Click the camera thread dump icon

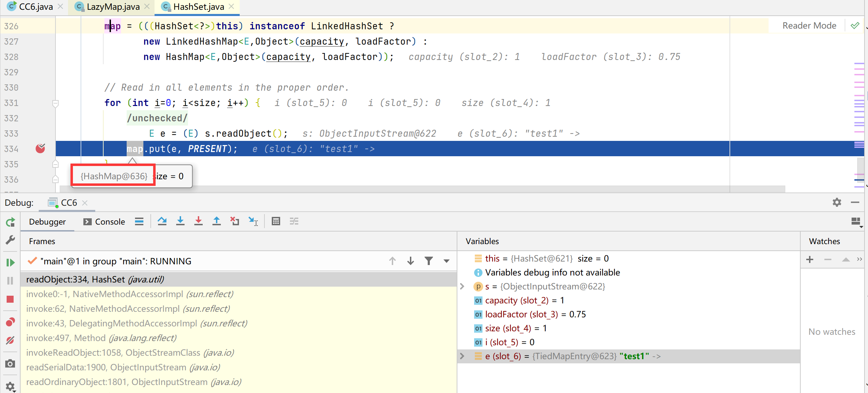[x=10, y=364]
